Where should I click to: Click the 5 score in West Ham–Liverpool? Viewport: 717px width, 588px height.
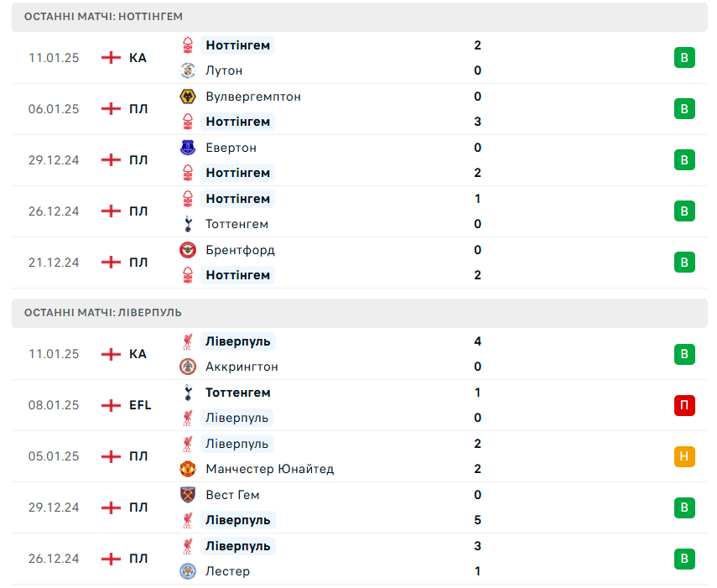click(x=477, y=520)
